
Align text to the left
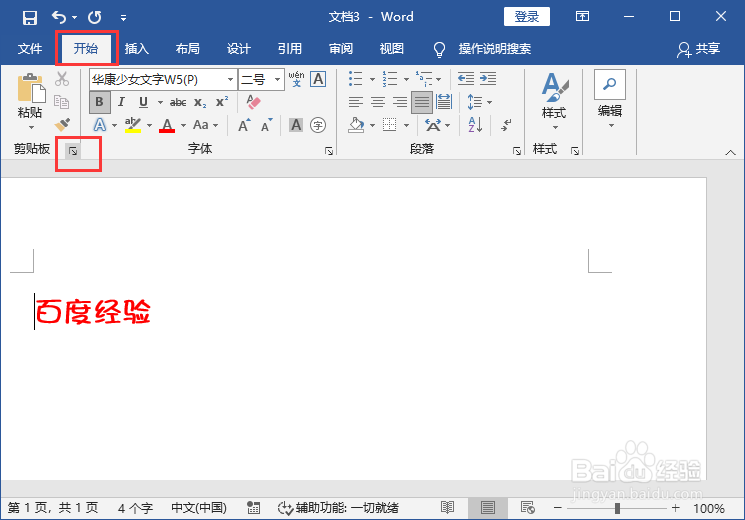coord(355,102)
